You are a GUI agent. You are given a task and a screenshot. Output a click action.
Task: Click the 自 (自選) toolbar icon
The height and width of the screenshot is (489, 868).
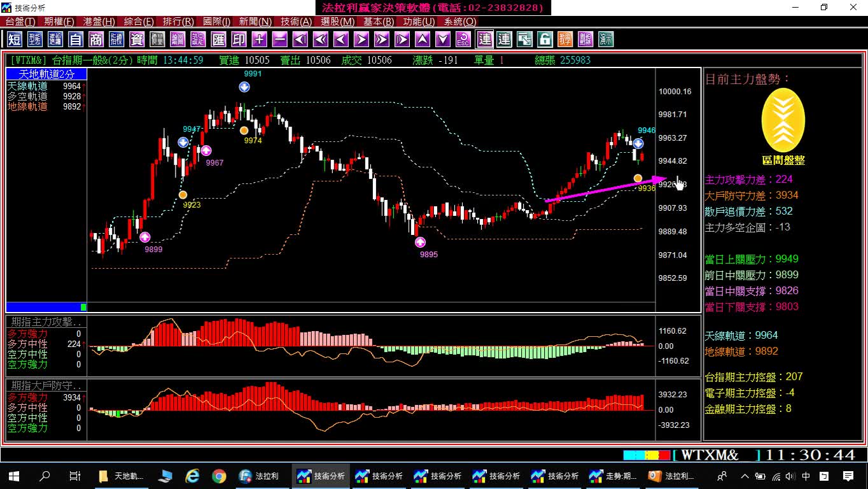tap(76, 39)
